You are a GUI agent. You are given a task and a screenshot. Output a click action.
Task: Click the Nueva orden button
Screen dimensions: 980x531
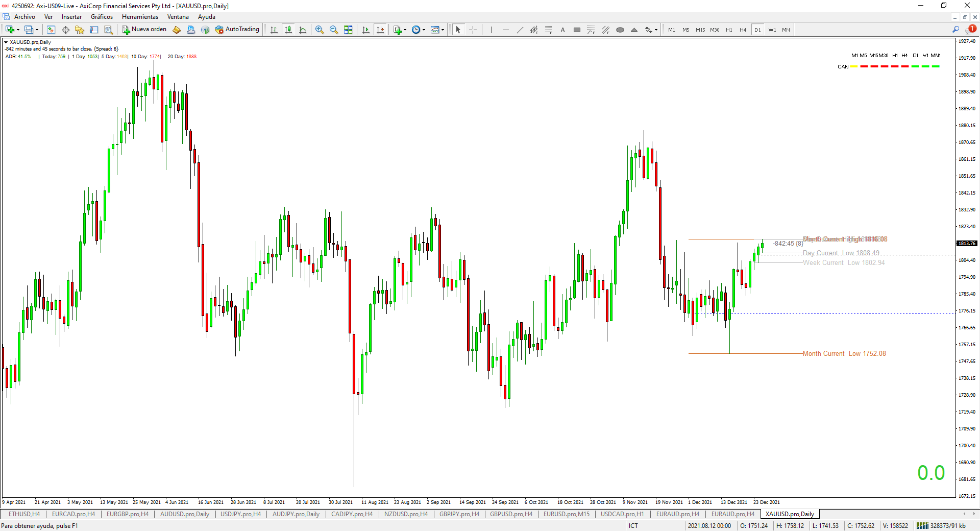click(x=144, y=30)
